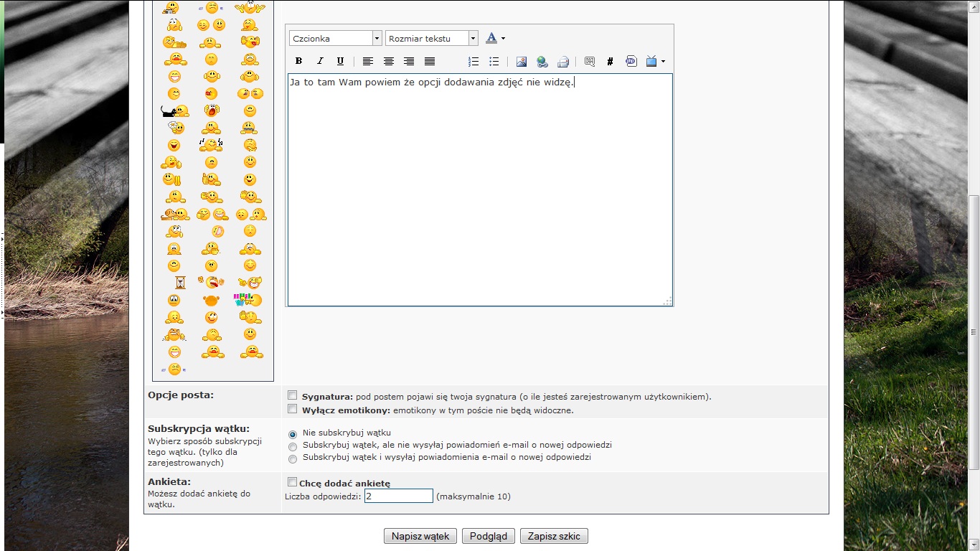Image resolution: width=980 pixels, height=551 pixels.
Task: Click the underline formatting icon
Action: pyautogui.click(x=340, y=62)
